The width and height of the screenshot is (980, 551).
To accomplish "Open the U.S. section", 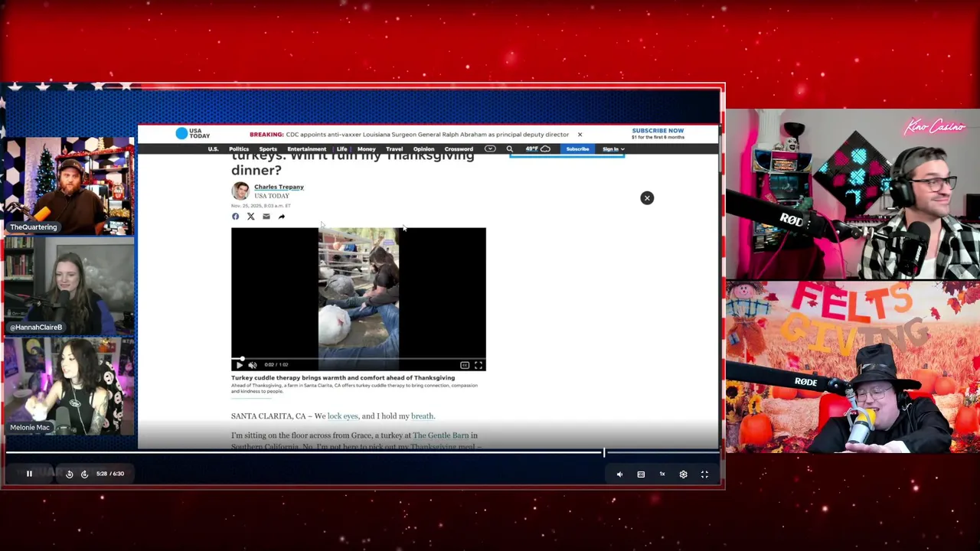I will point(213,149).
